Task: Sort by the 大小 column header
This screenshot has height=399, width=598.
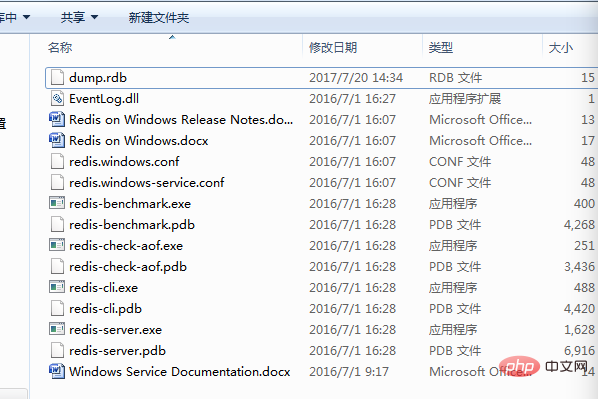Action: pos(561,48)
